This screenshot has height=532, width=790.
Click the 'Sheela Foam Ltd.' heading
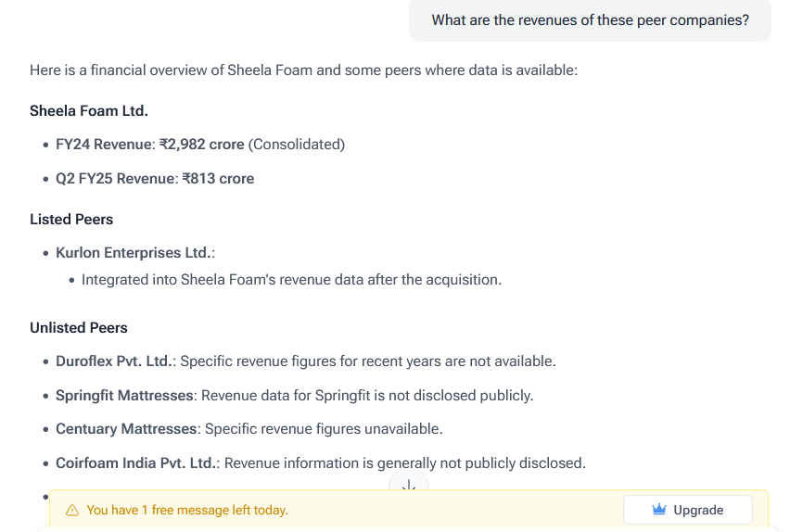89,111
